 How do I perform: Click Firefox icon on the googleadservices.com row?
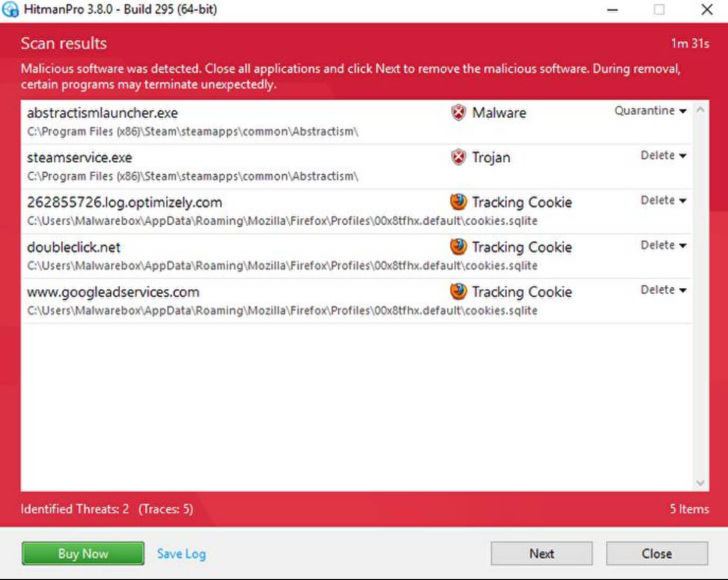tap(458, 291)
